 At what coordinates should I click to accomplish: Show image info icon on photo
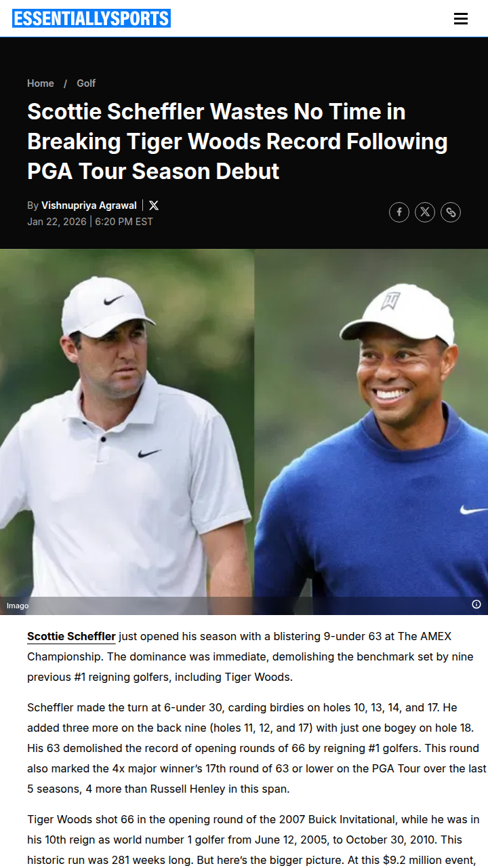tap(476, 604)
